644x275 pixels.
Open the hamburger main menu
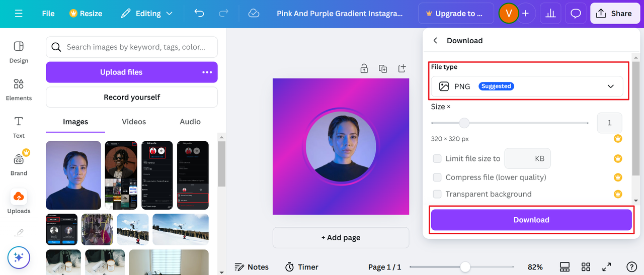(19, 14)
